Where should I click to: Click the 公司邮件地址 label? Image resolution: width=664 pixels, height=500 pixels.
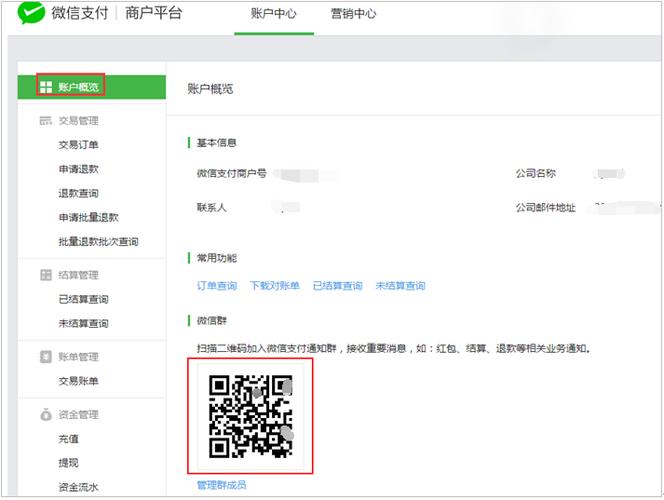[545, 207]
